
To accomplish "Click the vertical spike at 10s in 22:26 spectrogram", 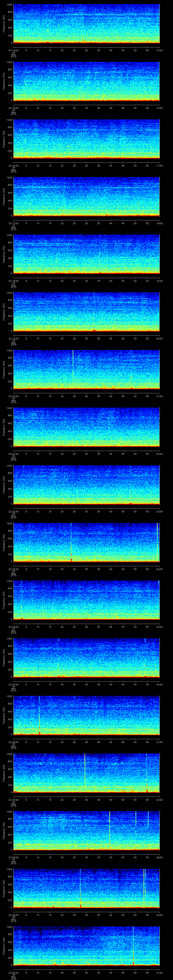I will tap(39, 715).
